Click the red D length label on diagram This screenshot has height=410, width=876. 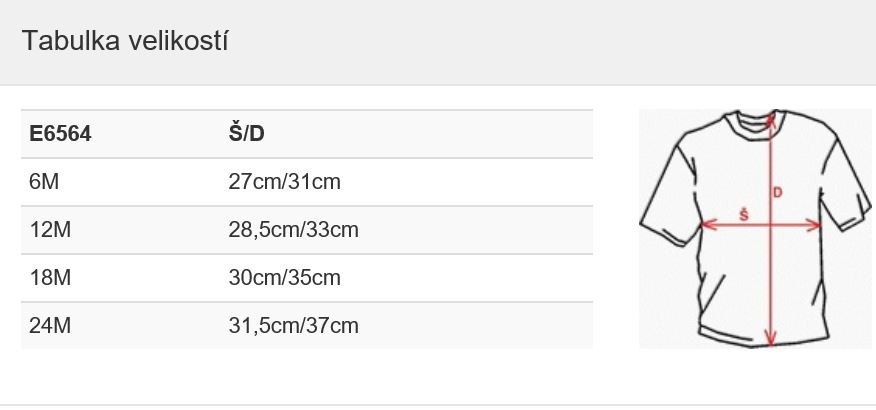coord(777,192)
